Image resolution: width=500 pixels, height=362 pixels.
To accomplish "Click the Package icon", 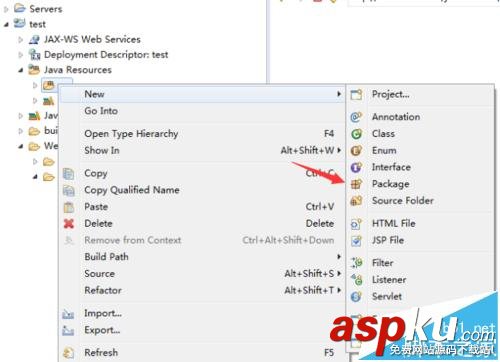I will pos(356,184).
